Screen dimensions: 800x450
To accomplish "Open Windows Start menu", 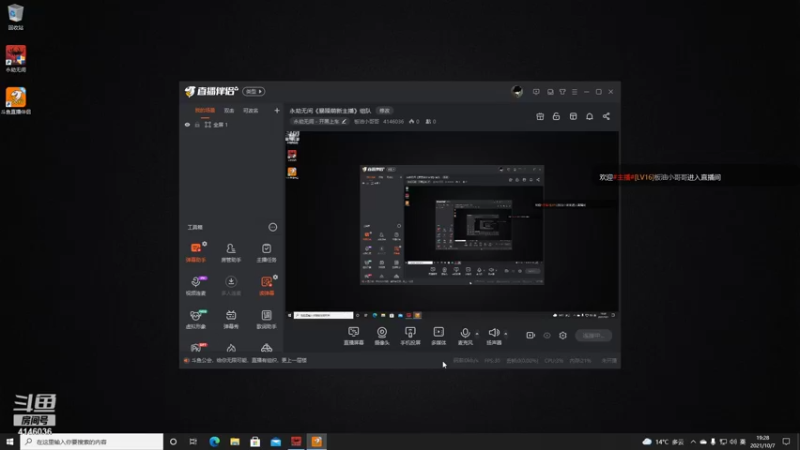I will click(10, 441).
